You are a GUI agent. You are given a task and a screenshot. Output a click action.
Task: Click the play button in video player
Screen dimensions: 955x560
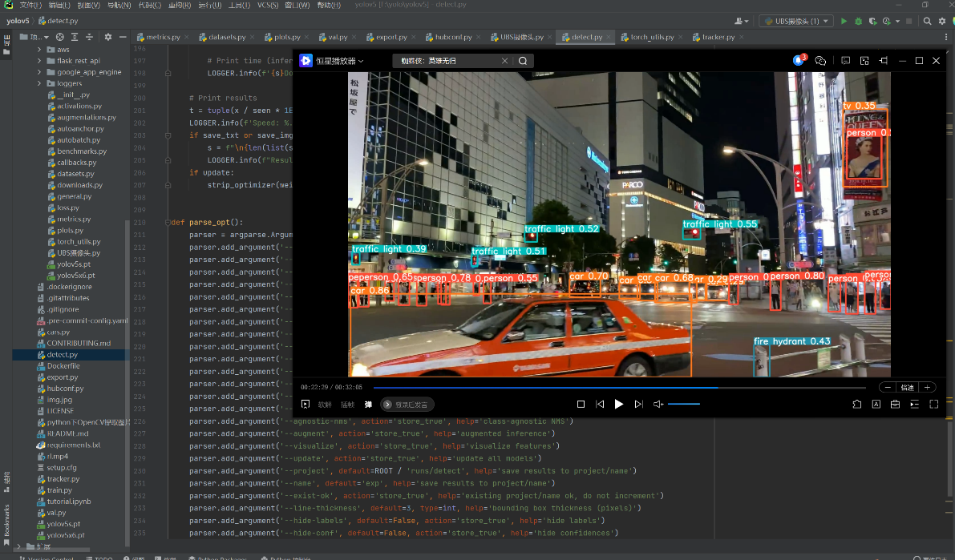(618, 405)
